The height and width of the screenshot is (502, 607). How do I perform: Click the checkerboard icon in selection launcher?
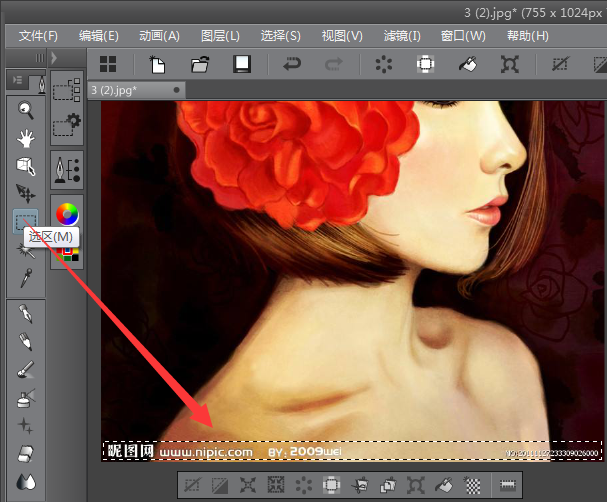tap(474, 486)
